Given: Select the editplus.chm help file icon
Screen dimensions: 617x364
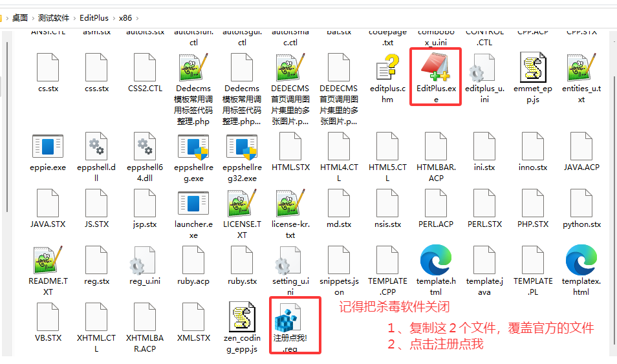Looking at the screenshot, I should [x=387, y=68].
